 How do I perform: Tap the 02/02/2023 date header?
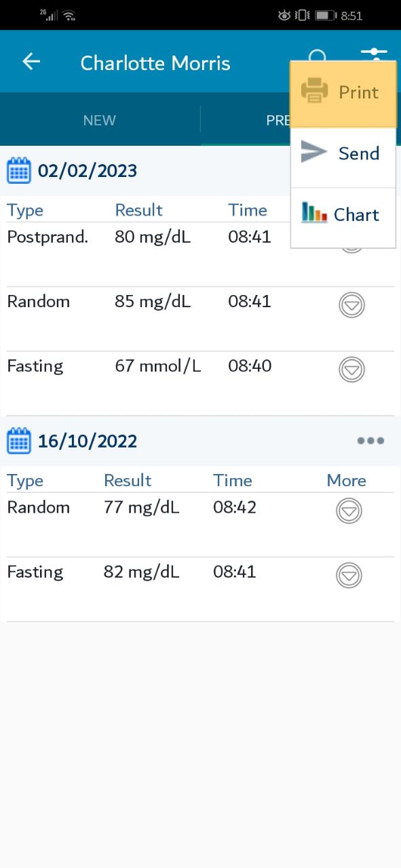[88, 170]
